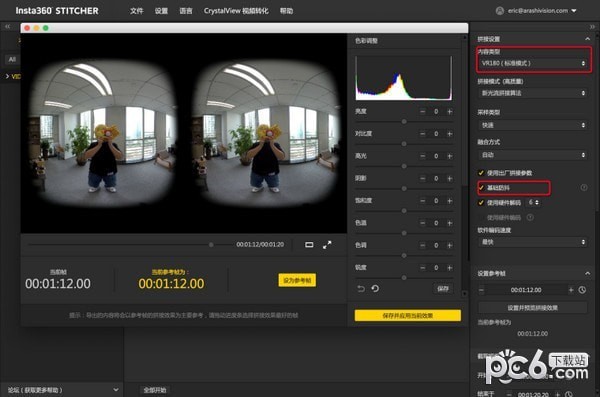The width and height of the screenshot is (600, 397).
Task: Open the 语言 menu
Action: click(186, 11)
